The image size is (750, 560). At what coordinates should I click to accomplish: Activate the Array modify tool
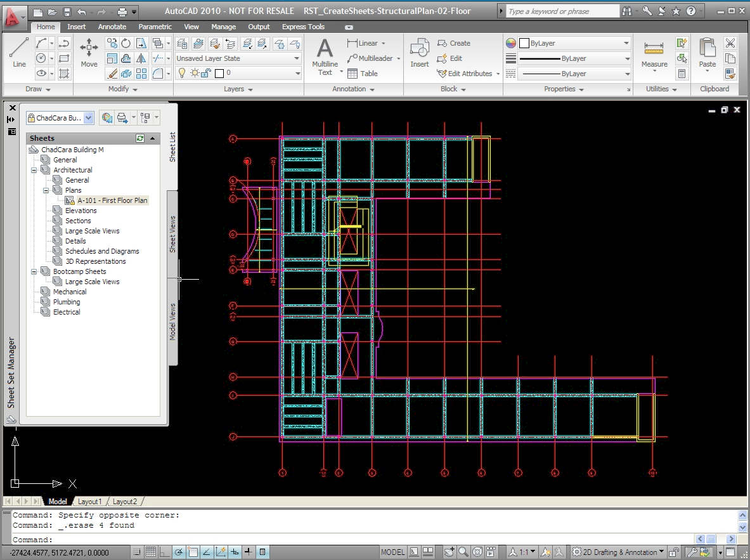point(141,74)
